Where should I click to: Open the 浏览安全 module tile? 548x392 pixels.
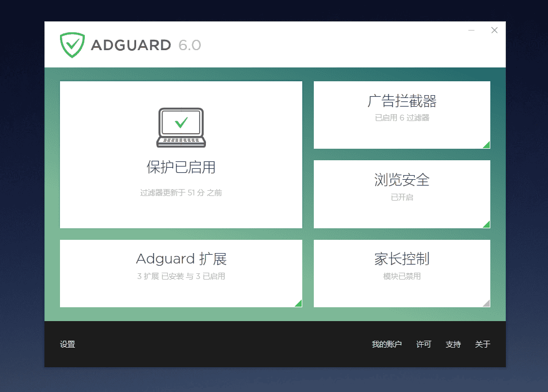[x=402, y=194]
